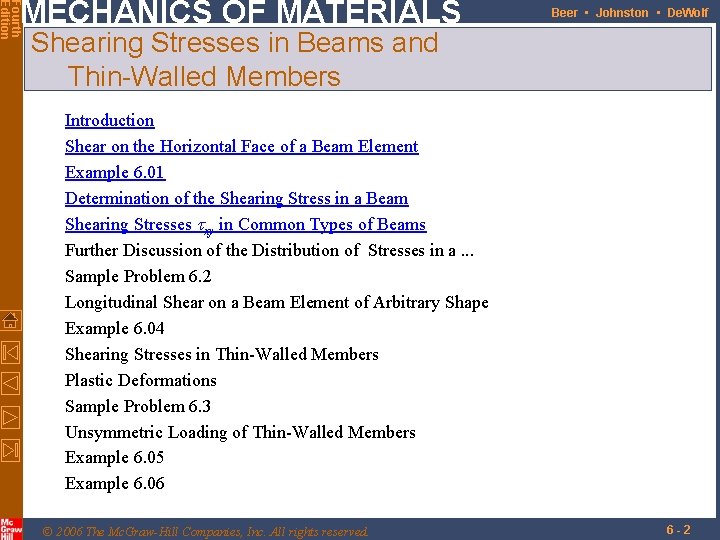Select the Sample Problem 6.3 entry
The height and width of the screenshot is (540, 720).
138,406
